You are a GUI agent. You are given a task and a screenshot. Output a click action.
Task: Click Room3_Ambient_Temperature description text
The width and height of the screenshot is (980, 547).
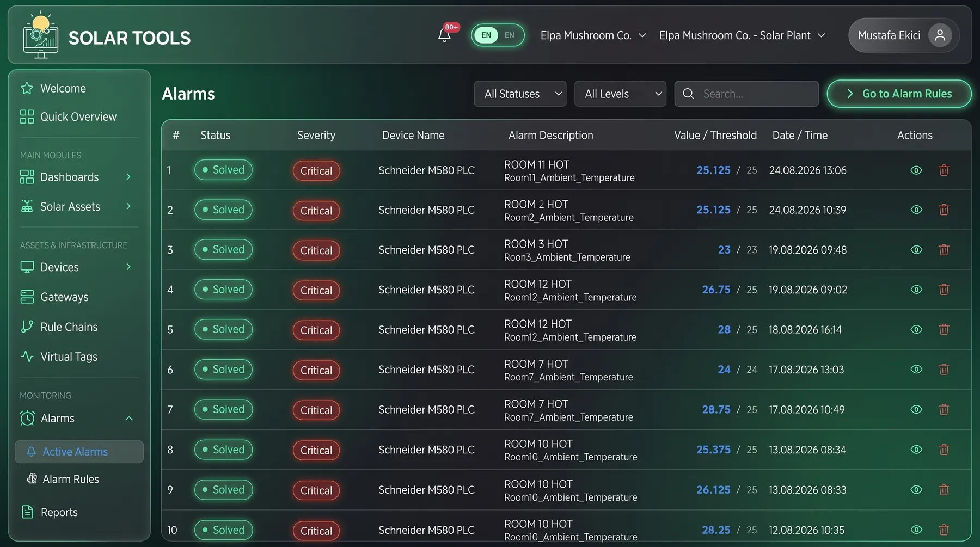[567, 257]
